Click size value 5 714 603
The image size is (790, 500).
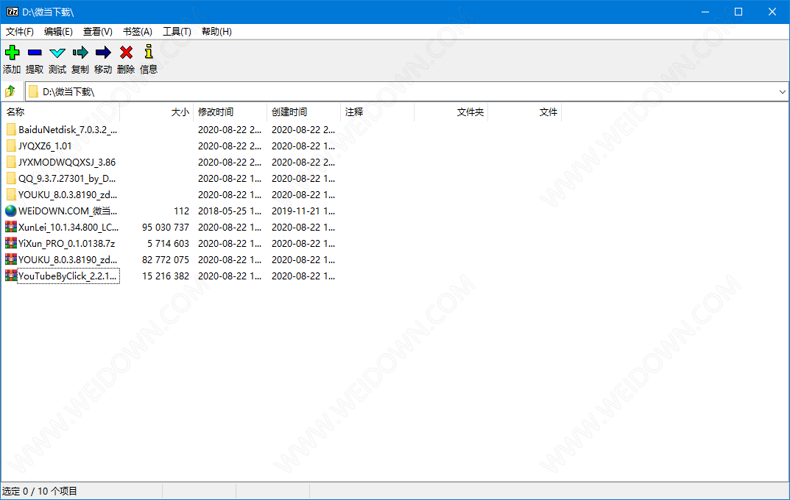point(168,243)
